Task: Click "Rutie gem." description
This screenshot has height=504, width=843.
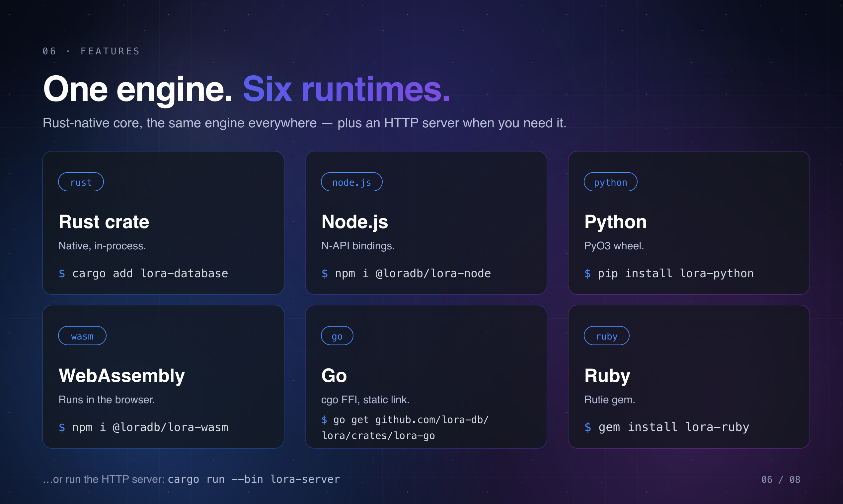Action: 609,400
